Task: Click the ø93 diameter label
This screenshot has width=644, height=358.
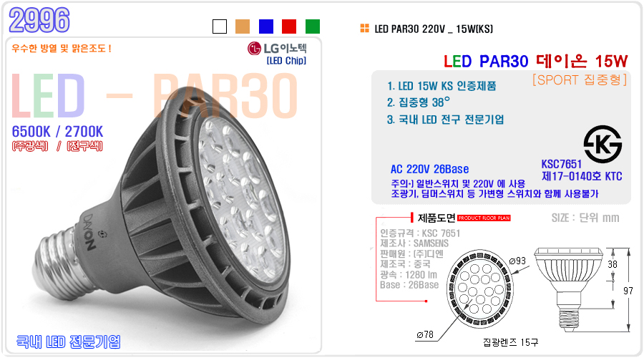Action: [x=517, y=261]
